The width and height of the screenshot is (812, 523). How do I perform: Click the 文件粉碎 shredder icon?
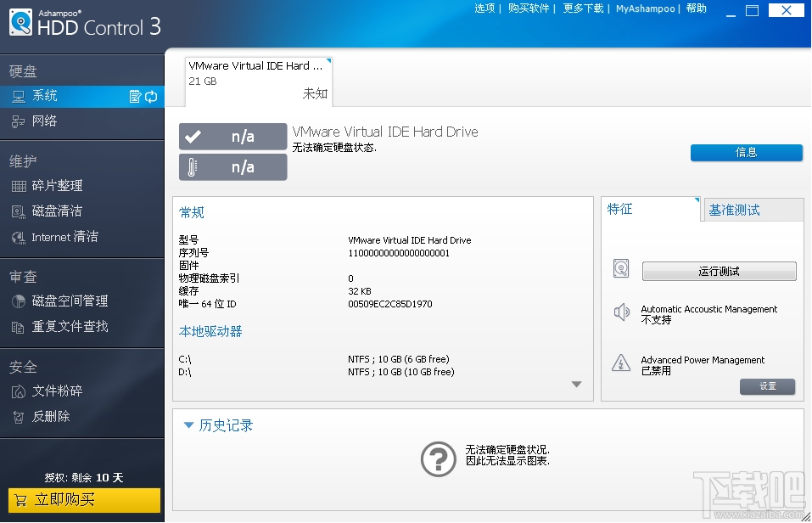coord(19,391)
